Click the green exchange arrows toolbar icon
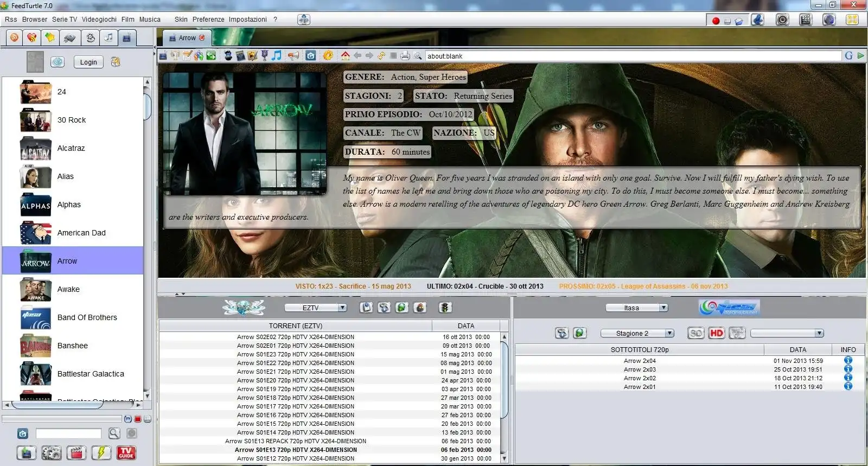The width and height of the screenshot is (868, 466). pyautogui.click(x=211, y=56)
